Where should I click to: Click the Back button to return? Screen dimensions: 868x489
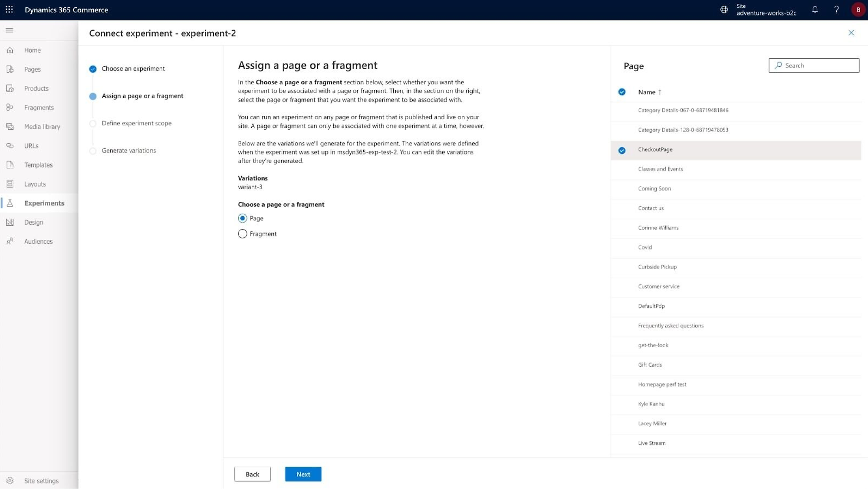click(x=252, y=473)
